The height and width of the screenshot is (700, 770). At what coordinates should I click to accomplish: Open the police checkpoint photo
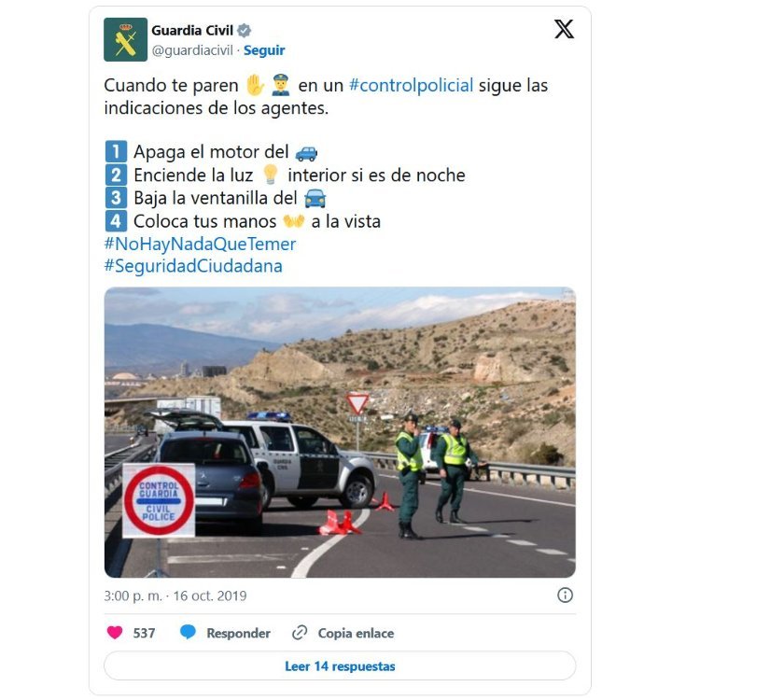(x=340, y=432)
